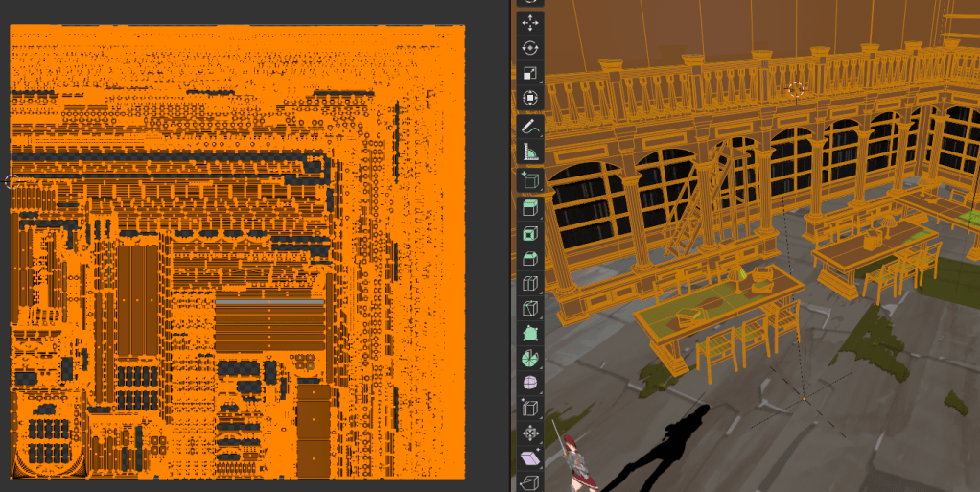Choose the Inset Faces tool
The width and height of the screenshot is (980, 492).
(x=529, y=233)
